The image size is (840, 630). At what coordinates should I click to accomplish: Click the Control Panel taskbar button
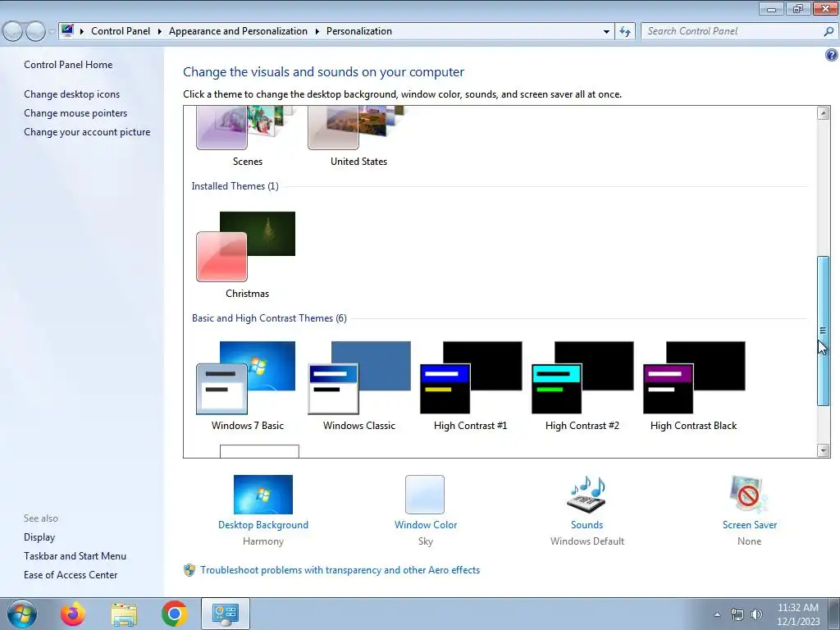coord(225,614)
